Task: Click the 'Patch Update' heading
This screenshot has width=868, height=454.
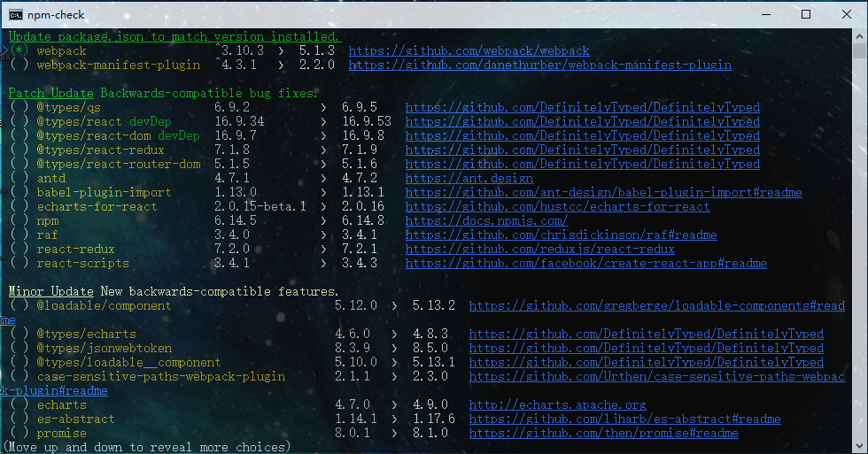Action: (x=51, y=93)
